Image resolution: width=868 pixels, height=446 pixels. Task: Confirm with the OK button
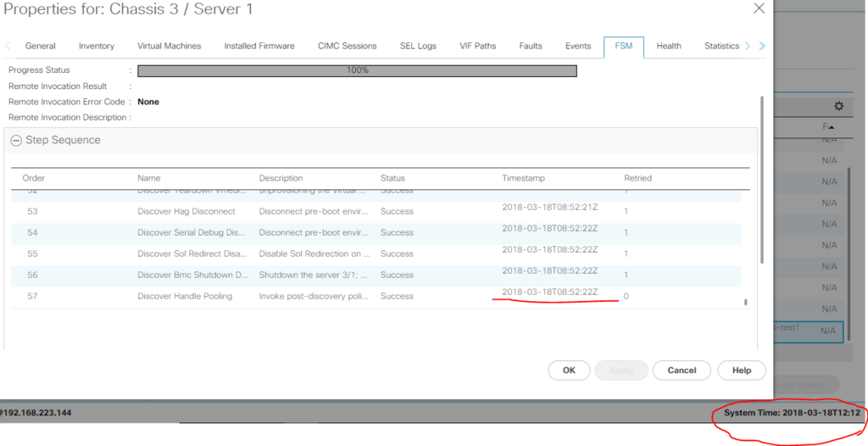[x=569, y=370]
